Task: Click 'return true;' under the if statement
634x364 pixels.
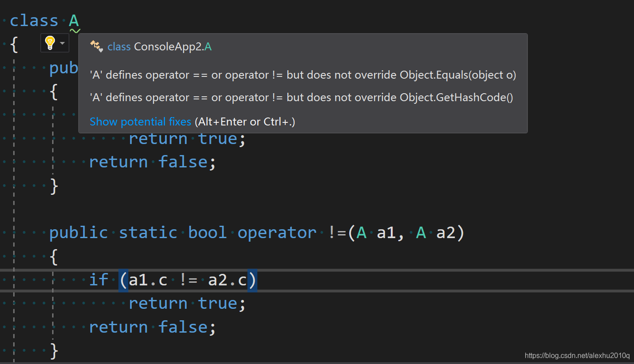Action: pyautogui.click(x=187, y=303)
